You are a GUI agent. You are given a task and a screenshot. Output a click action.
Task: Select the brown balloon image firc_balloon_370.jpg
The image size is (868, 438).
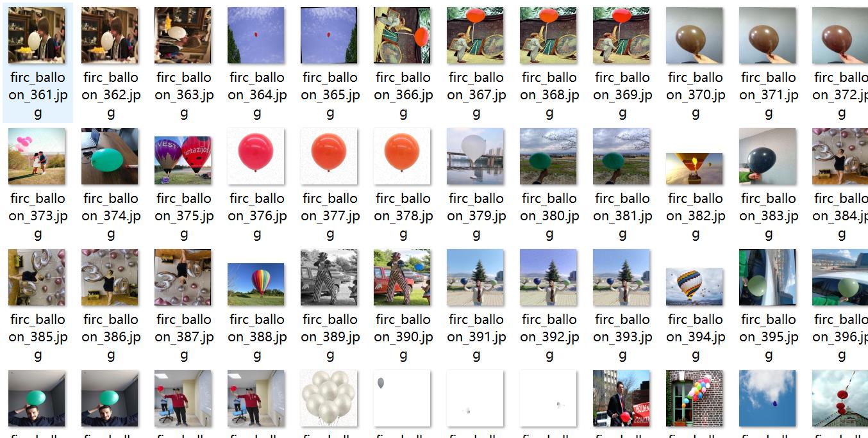tap(694, 35)
